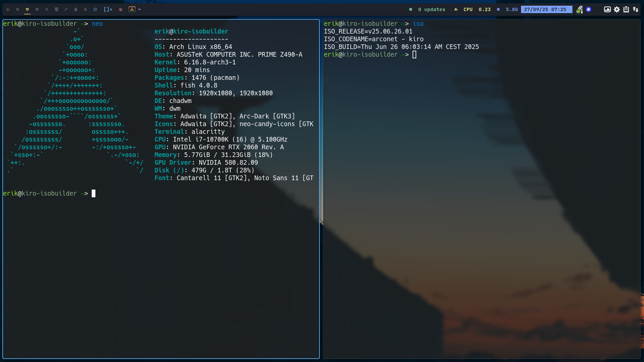Viewport: 644px width, 362px height.
Task: Switch to the mail envelope workspace tag
Action: (x=37, y=9)
